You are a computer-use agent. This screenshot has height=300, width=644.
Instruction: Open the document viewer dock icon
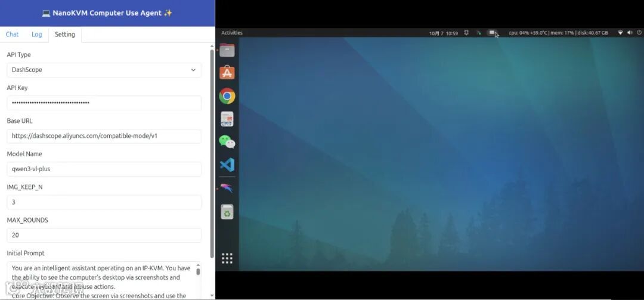tap(227, 119)
